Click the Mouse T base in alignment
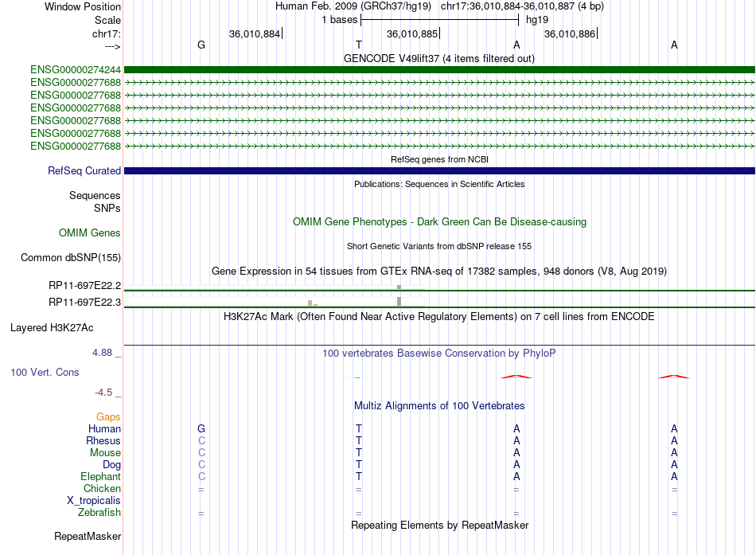 [359, 453]
